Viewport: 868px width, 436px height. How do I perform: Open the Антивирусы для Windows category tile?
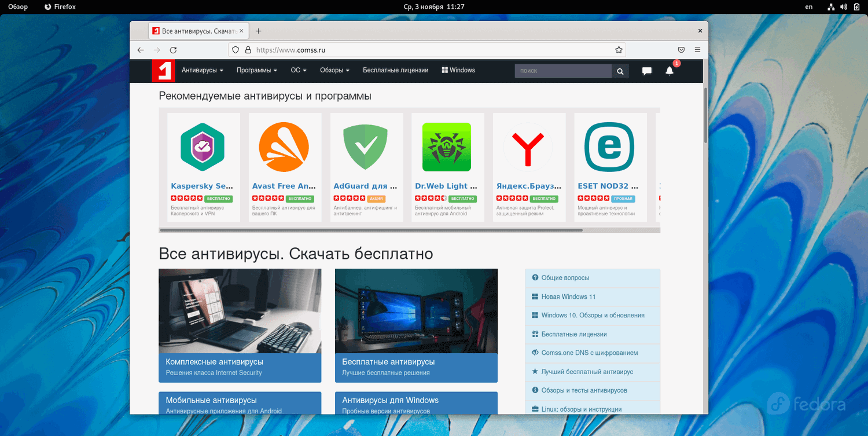416,404
